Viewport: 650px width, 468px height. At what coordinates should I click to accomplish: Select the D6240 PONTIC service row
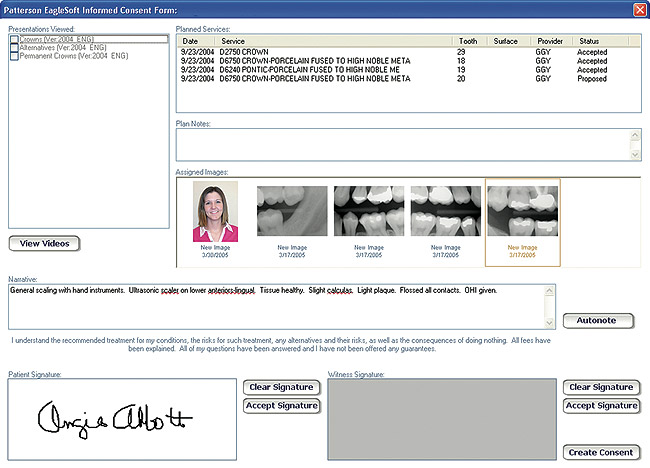pos(300,71)
